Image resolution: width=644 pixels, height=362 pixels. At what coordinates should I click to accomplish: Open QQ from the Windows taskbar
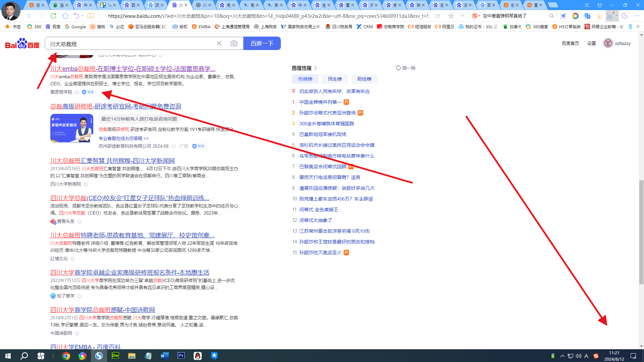(198, 356)
